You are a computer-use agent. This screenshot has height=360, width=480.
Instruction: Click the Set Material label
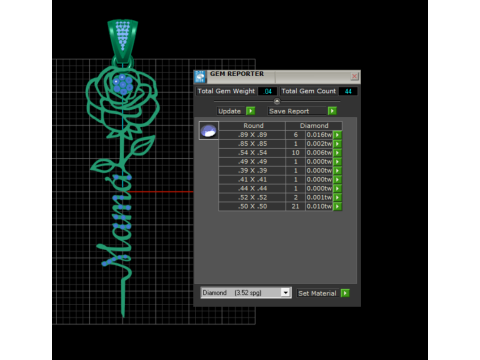point(317,293)
